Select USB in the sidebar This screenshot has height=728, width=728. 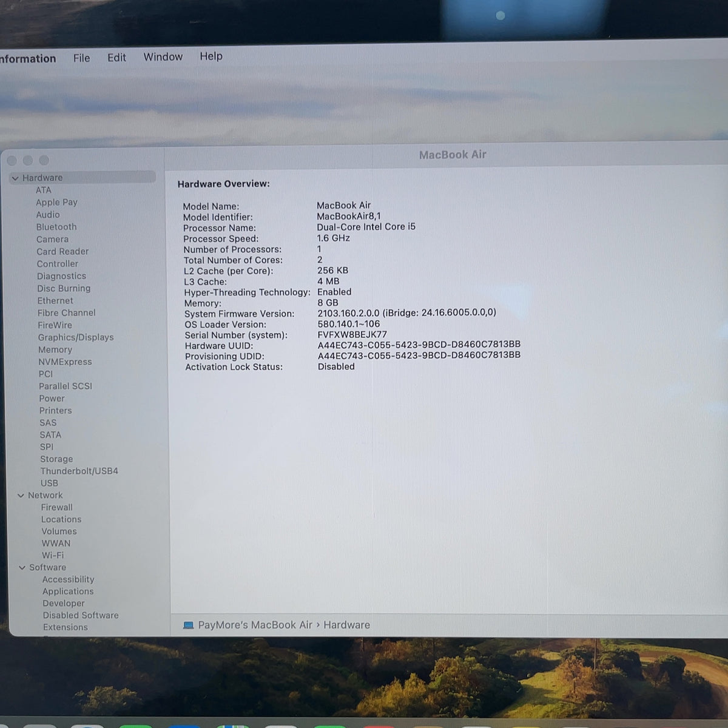pyautogui.click(x=49, y=483)
